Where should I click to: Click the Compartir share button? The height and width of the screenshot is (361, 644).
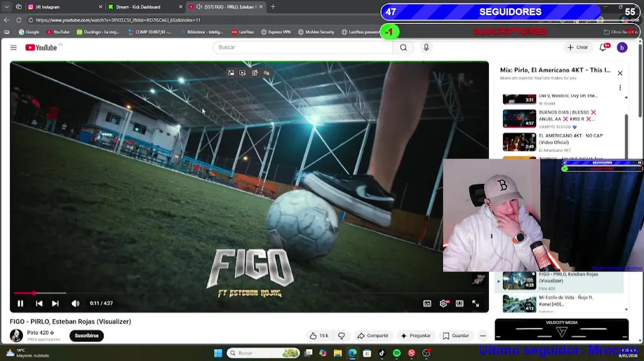click(x=373, y=335)
